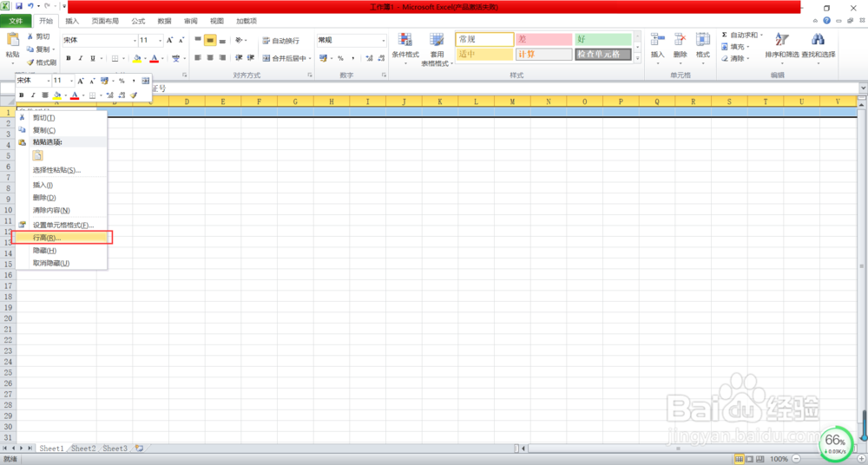Choose Format Cells (设置单元格格式) in context menu

[62, 225]
